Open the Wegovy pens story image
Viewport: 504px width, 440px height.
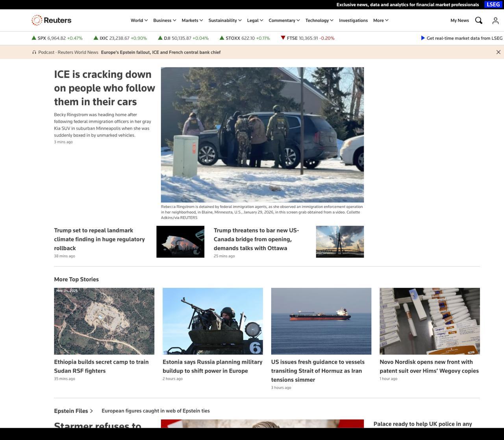pos(430,321)
